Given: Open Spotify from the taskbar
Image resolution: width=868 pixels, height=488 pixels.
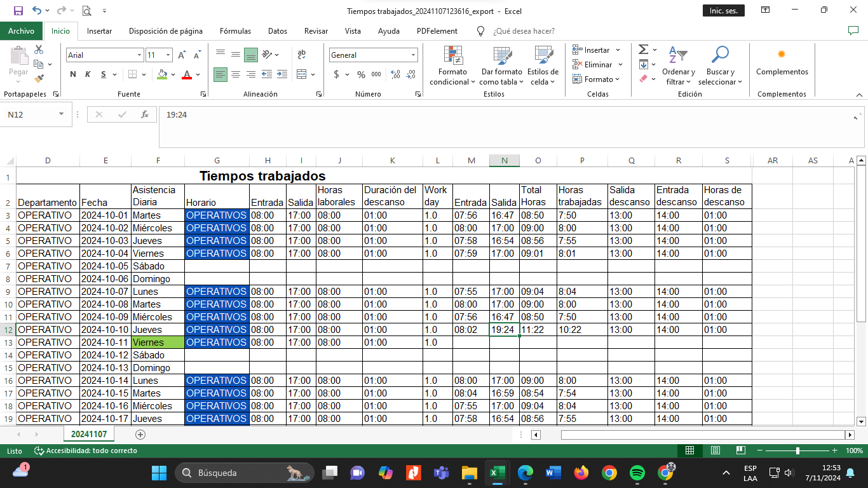Looking at the screenshot, I should 637,473.
